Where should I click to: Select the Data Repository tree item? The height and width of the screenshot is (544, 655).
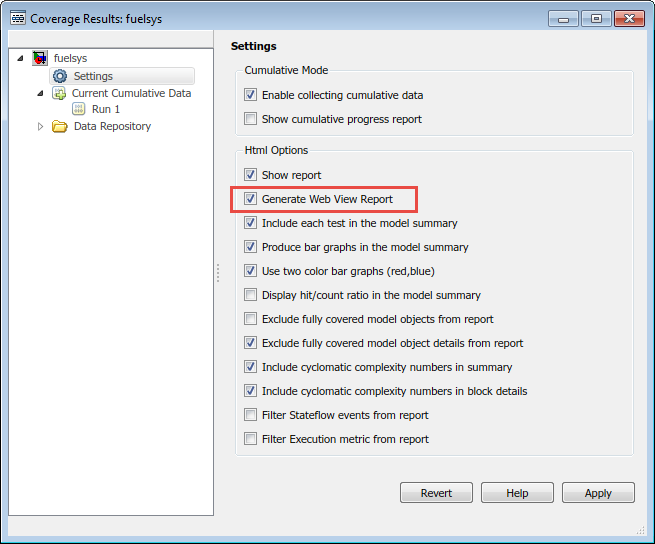click(x=112, y=126)
